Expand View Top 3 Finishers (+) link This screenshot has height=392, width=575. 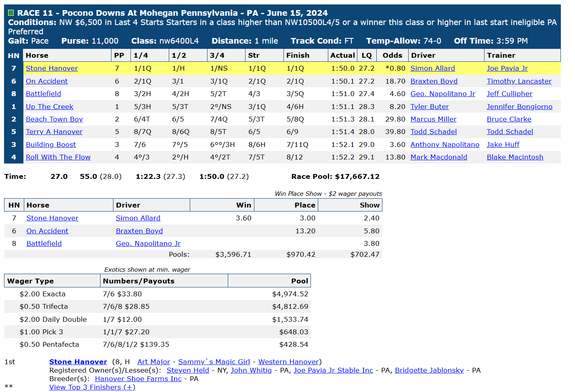coord(92,387)
